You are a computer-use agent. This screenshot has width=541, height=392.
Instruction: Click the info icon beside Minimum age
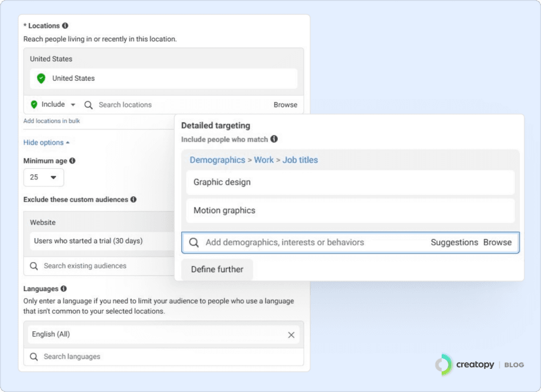pos(72,161)
